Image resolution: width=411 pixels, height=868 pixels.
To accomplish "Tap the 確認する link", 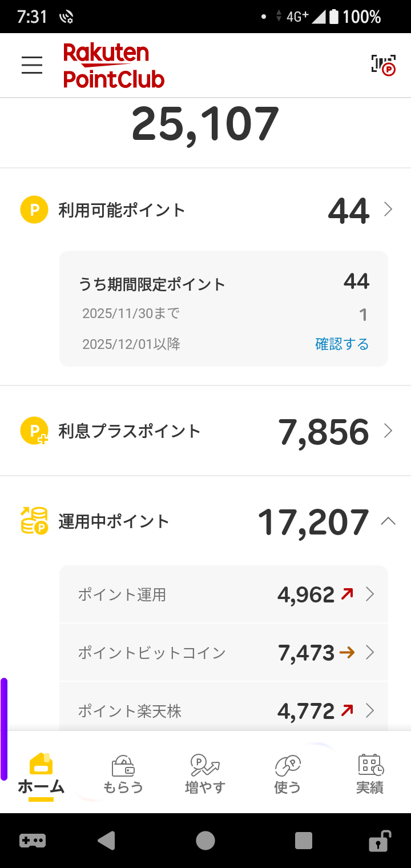I will (x=342, y=344).
